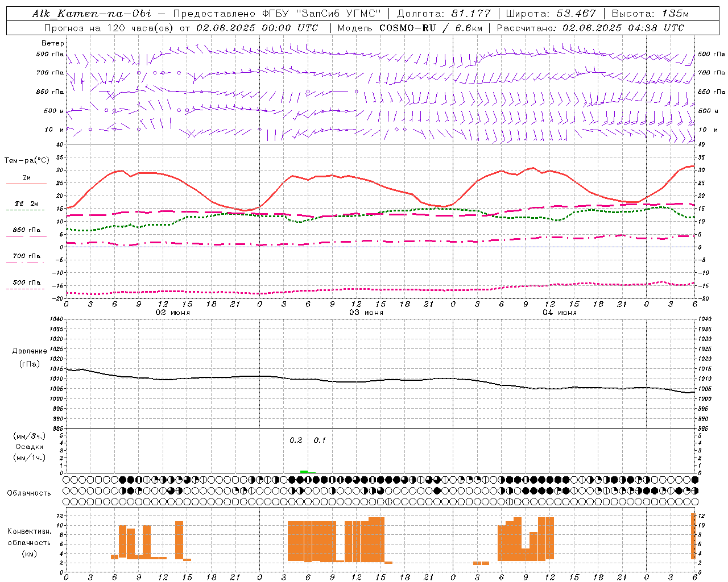Select the longitude value "Долгота: 81.177"
Image resolution: width=728 pixels, height=582 pixels.
coord(444,14)
